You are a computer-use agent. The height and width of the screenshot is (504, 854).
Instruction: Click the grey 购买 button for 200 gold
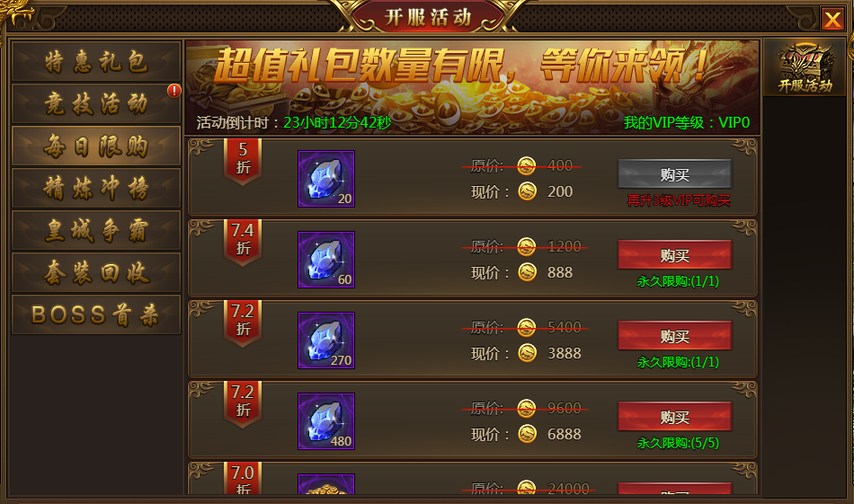[675, 174]
